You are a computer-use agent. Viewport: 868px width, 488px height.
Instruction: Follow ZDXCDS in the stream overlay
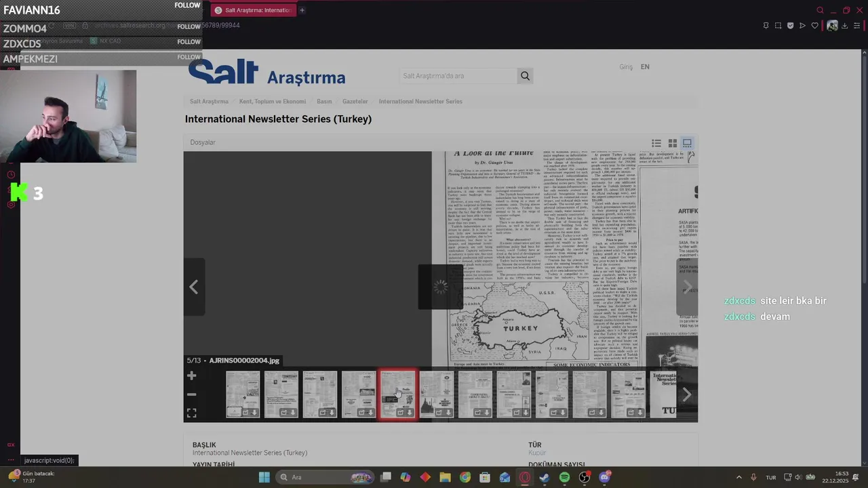pyautogui.click(x=189, y=42)
